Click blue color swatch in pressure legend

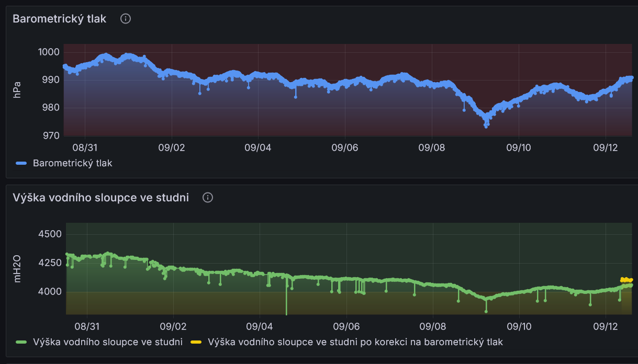pyautogui.click(x=21, y=163)
